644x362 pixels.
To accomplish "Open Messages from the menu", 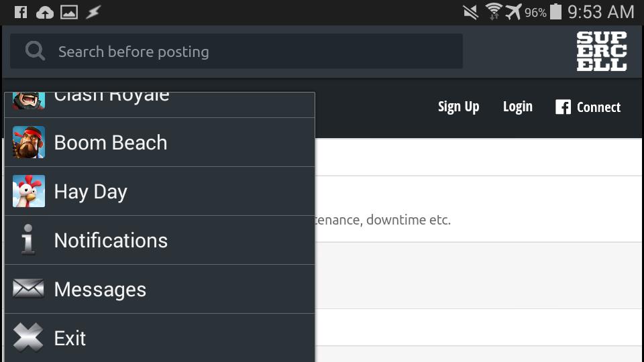I will (100, 289).
